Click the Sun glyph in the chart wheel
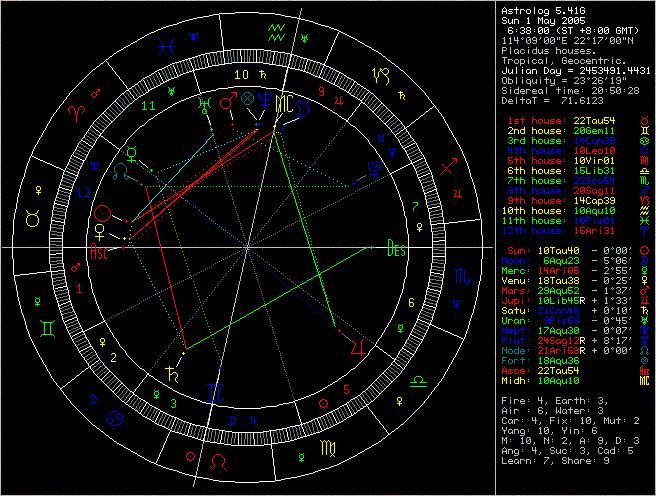 101,213
